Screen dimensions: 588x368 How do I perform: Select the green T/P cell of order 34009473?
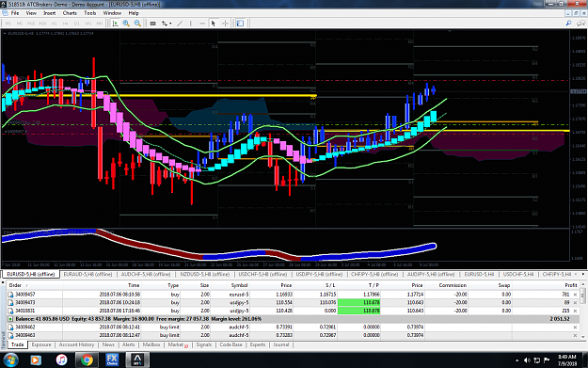point(358,302)
